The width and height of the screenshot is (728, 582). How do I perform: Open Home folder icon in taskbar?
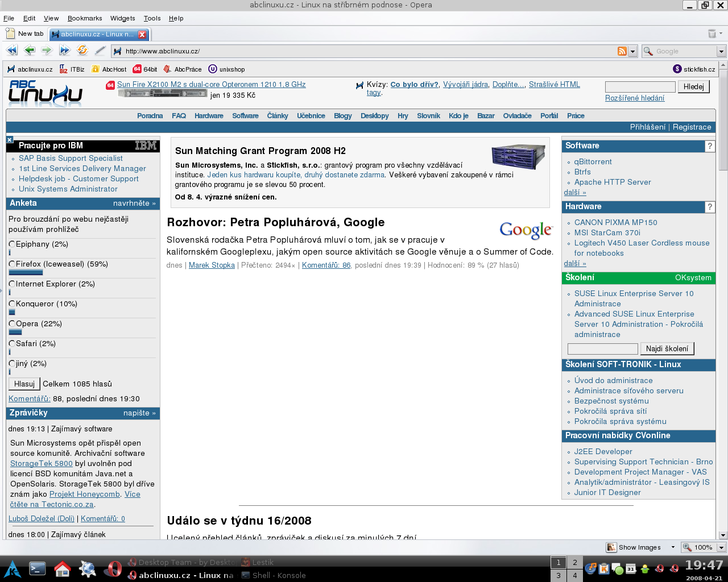click(63, 568)
